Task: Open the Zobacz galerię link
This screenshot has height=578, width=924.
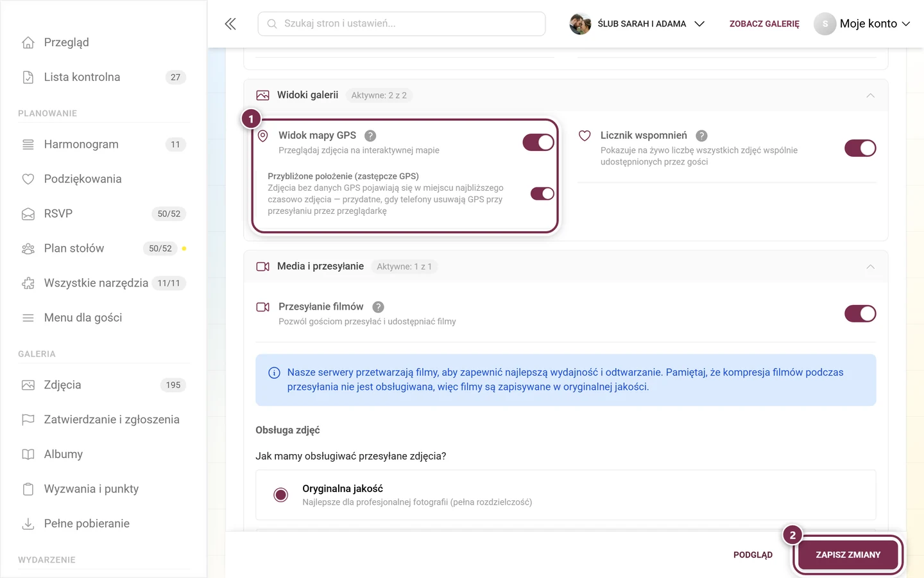Action: (764, 24)
